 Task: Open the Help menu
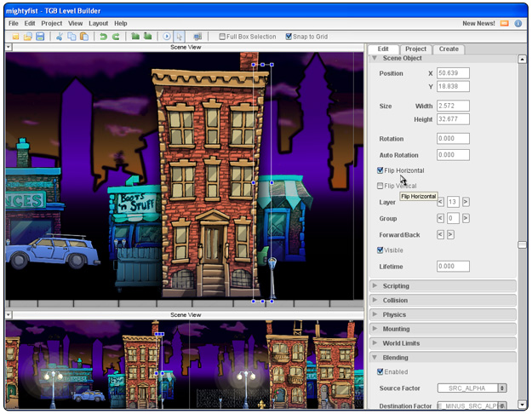pos(121,23)
